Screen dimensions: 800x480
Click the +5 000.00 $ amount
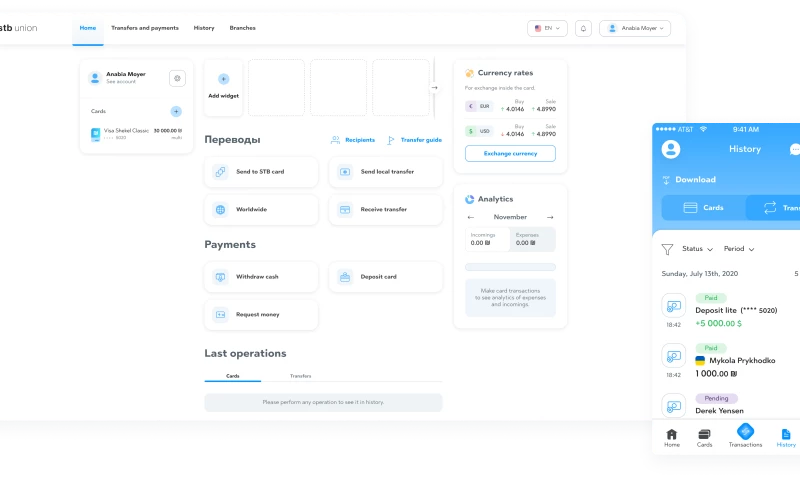point(718,323)
